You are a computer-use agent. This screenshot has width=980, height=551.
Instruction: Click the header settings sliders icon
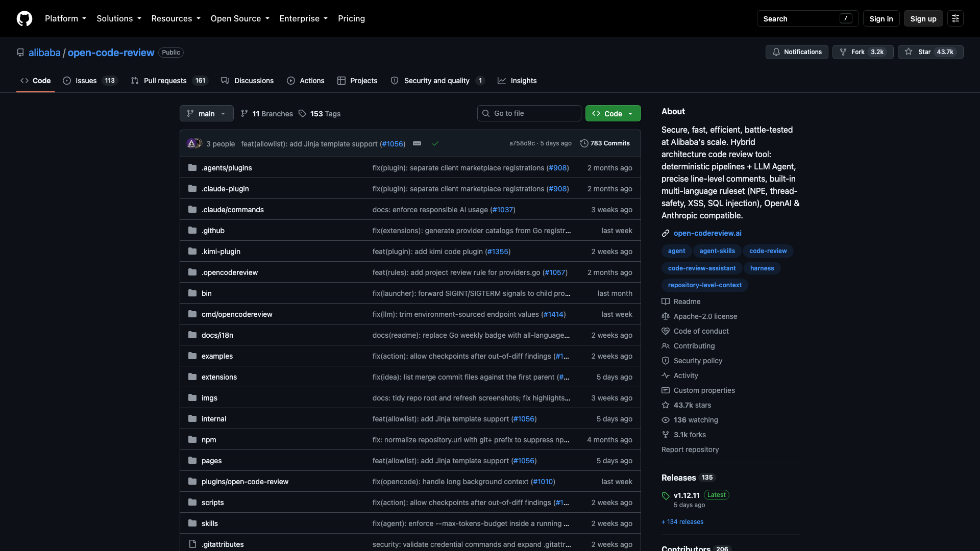[x=955, y=18]
